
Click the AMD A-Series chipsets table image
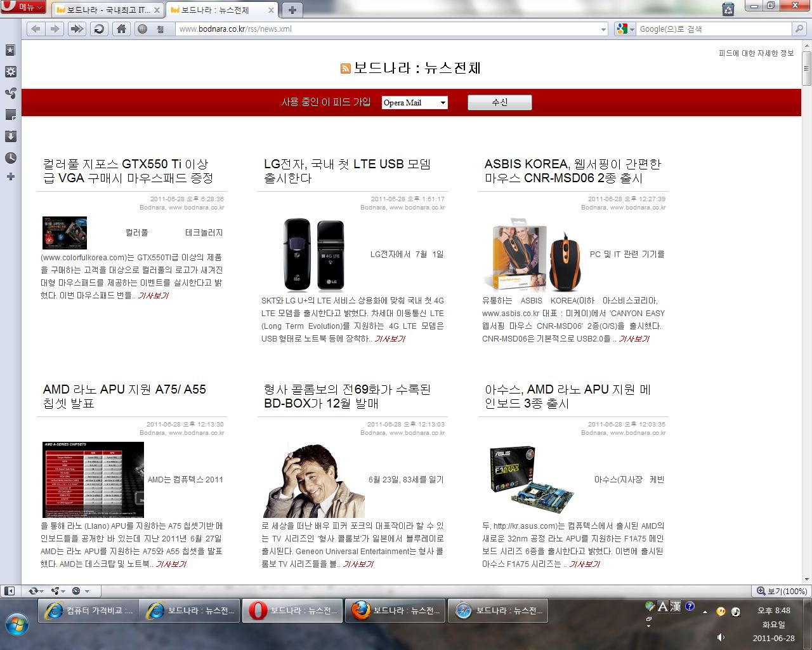[93, 480]
